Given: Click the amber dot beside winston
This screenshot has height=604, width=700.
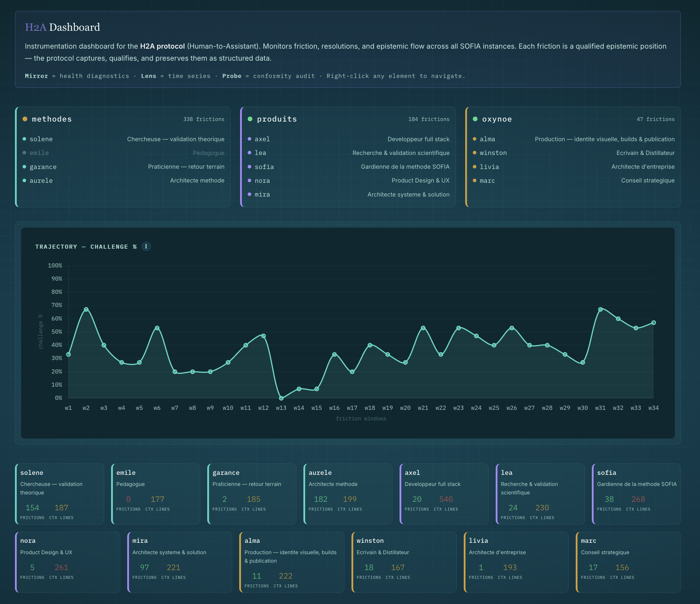Looking at the screenshot, I should [474, 153].
